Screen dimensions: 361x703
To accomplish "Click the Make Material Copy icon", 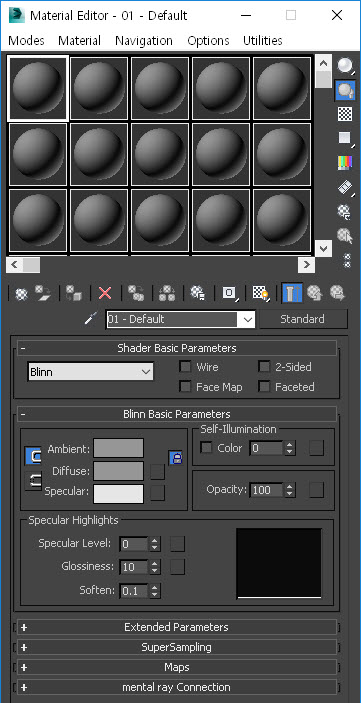I will point(135,293).
